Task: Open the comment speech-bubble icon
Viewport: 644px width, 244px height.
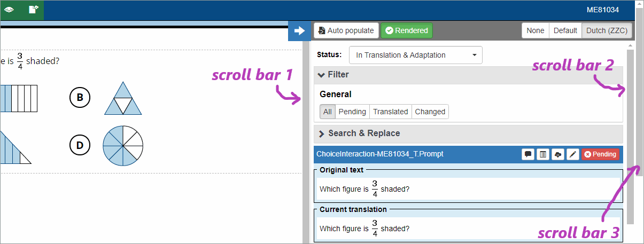Action: 528,154
